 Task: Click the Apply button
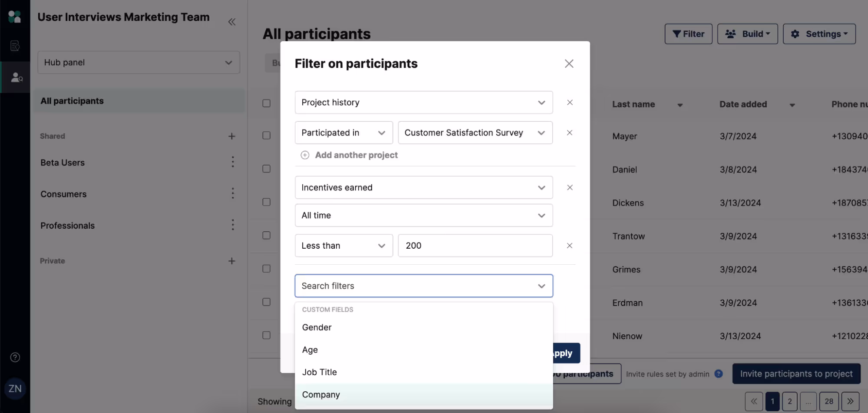coord(563,353)
